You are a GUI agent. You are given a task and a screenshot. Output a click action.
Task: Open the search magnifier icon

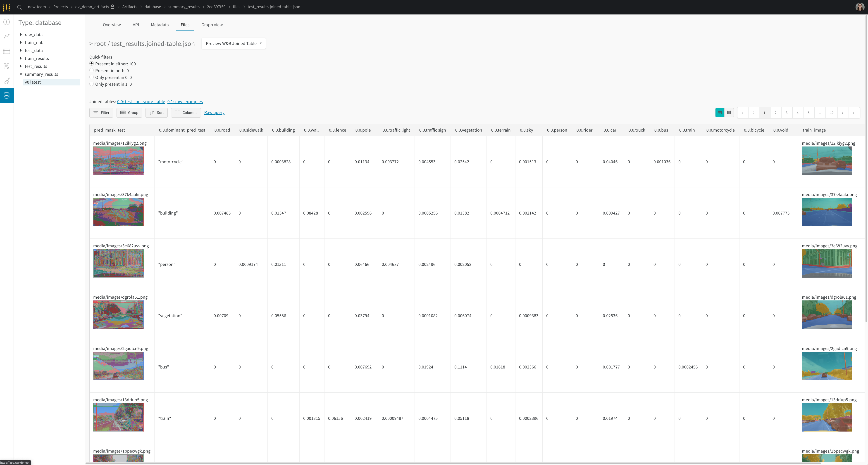point(19,7)
